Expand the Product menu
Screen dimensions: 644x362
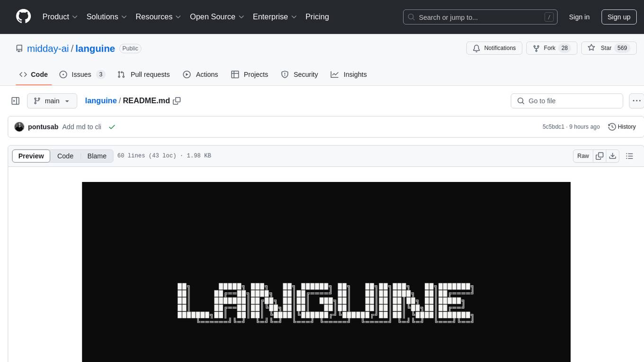point(60,17)
